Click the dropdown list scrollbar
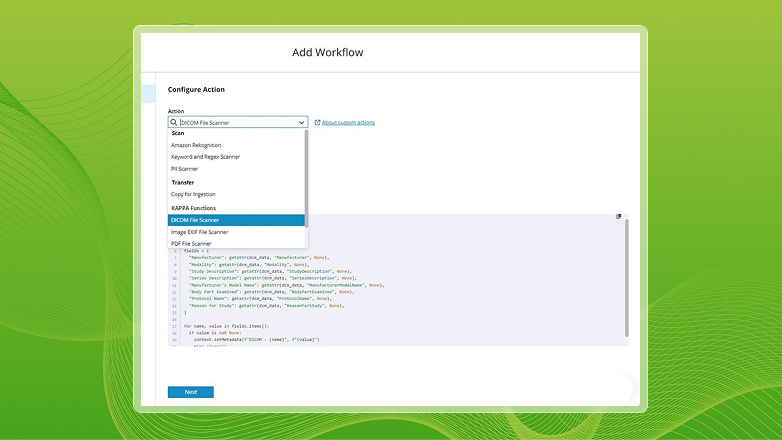The height and width of the screenshot is (440, 782). tap(306, 178)
